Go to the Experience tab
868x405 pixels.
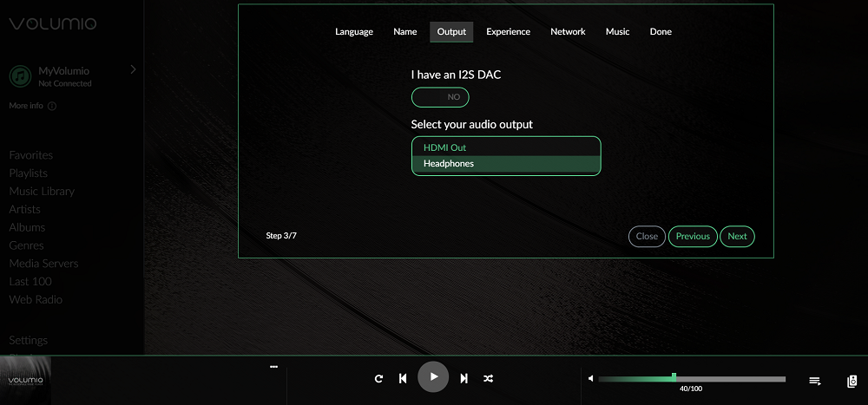pos(508,31)
